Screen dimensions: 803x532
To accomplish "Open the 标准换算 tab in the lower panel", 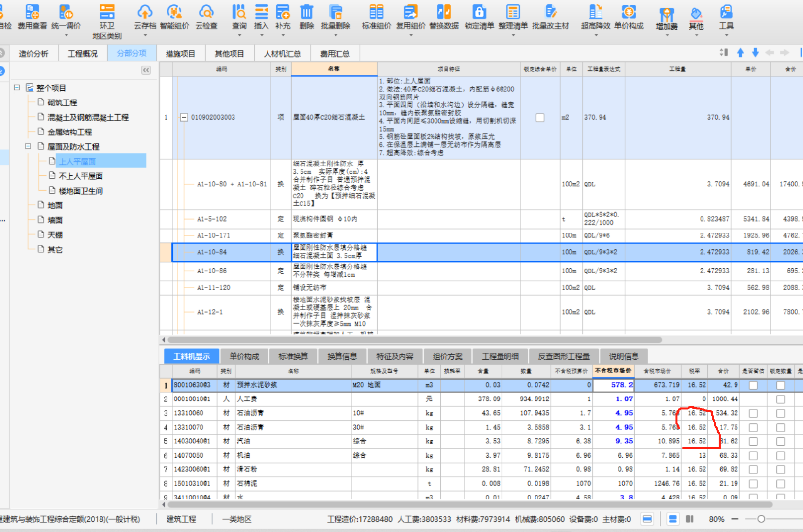I will point(293,356).
